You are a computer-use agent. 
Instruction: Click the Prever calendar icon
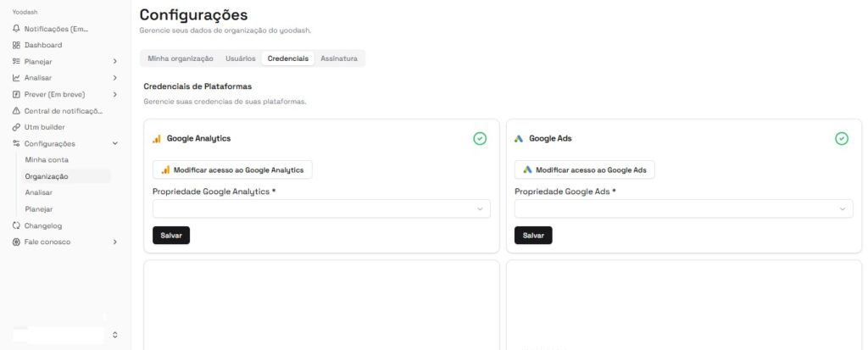(x=16, y=94)
